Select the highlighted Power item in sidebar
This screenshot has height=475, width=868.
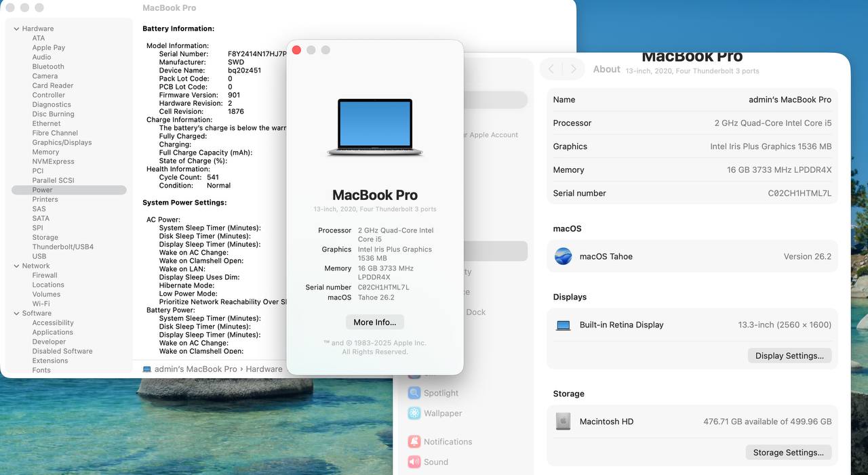pyautogui.click(x=69, y=190)
